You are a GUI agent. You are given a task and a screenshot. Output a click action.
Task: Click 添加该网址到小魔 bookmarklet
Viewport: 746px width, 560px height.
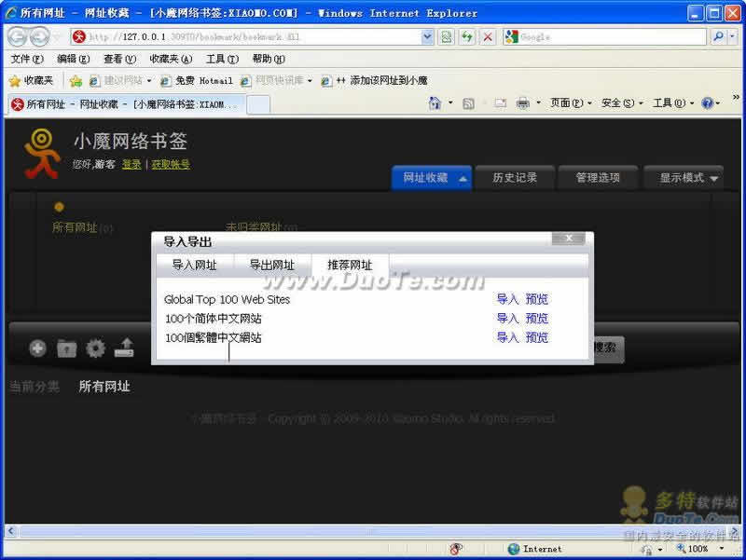(375, 81)
